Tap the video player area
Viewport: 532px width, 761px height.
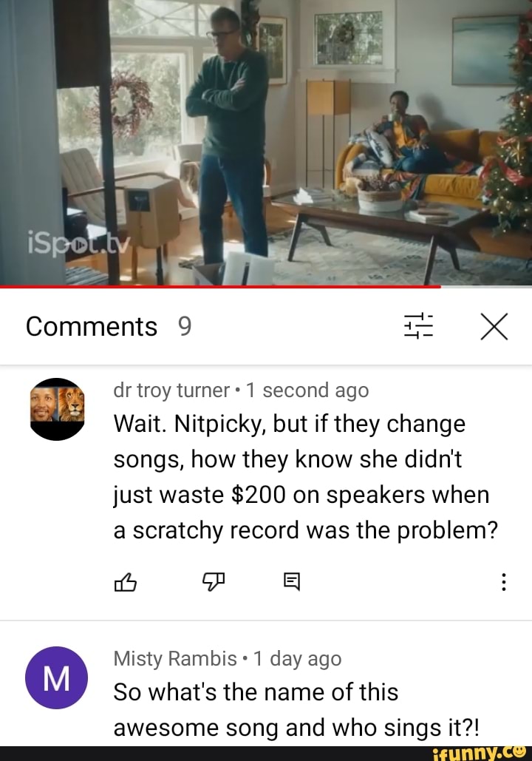coord(266,142)
